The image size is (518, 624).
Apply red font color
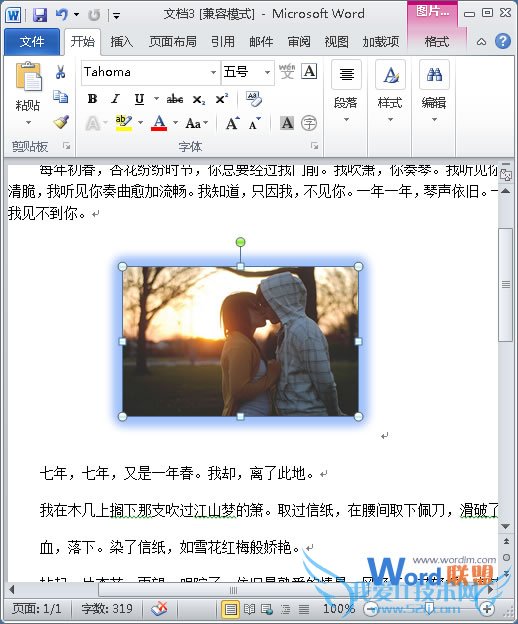click(x=159, y=123)
